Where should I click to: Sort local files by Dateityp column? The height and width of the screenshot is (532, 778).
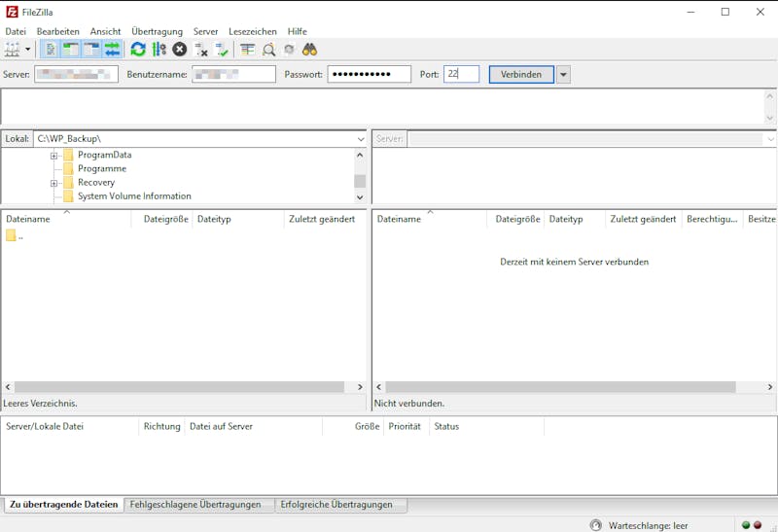pos(238,219)
